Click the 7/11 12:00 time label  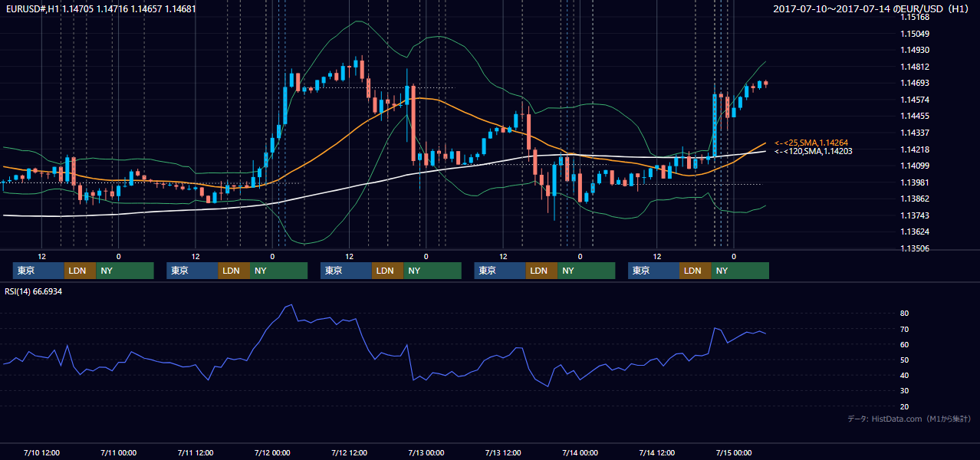(x=195, y=452)
